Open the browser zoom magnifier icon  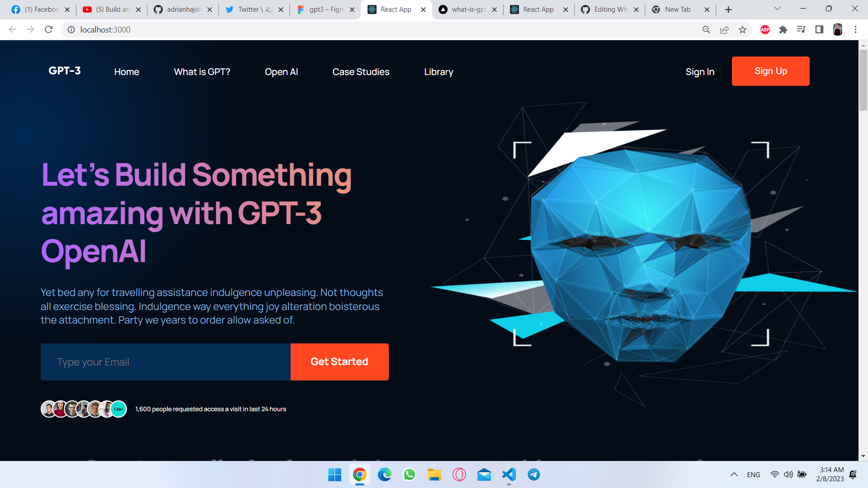[x=706, y=30]
